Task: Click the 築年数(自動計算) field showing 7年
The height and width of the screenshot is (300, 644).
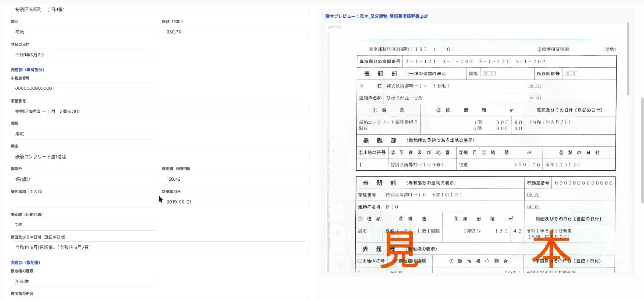Action: pos(84,225)
